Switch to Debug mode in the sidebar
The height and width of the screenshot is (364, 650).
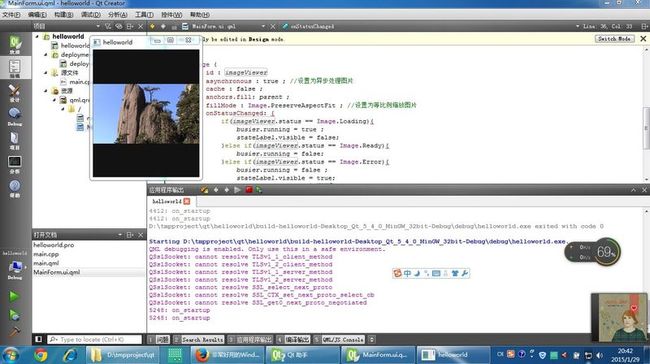click(15, 117)
